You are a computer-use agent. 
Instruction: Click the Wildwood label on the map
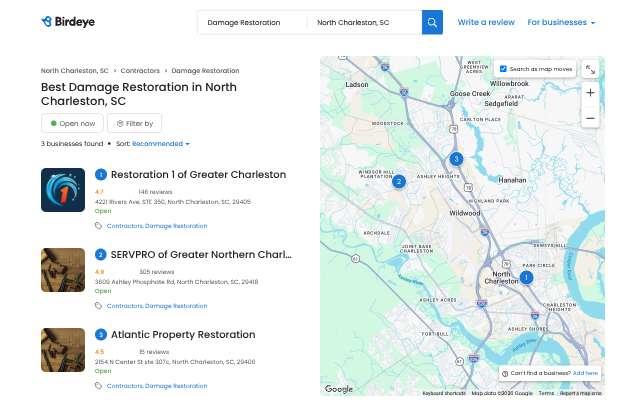[464, 213]
